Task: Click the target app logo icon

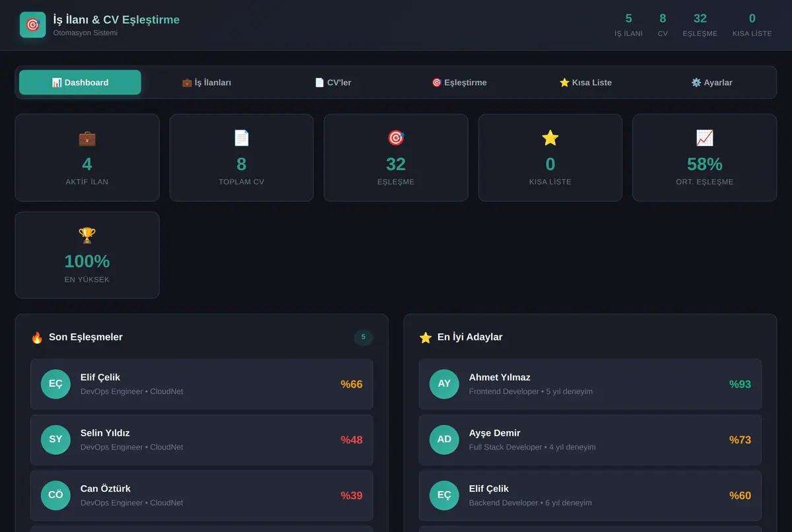Action: 33,25
